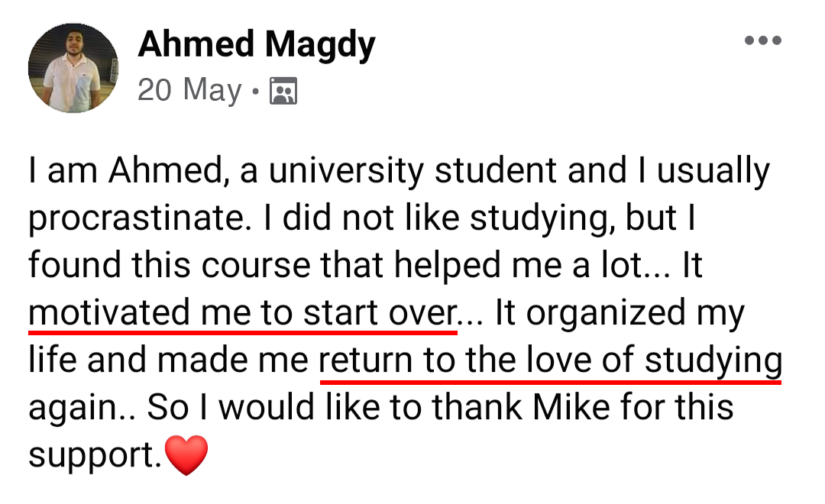Open the Ahmed Magdy profile name link

point(256,45)
